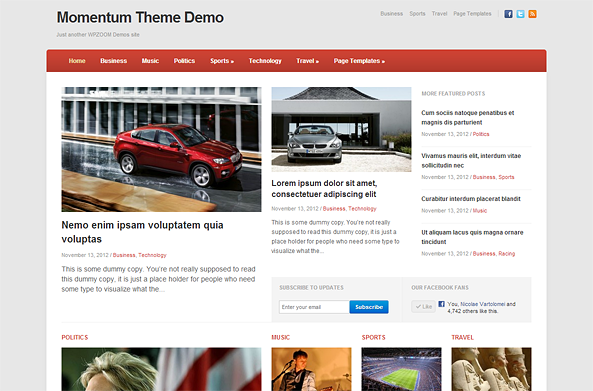The width and height of the screenshot is (593, 391).
Task: Toggle the Facebook Like button
Action: click(x=424, y=306)
